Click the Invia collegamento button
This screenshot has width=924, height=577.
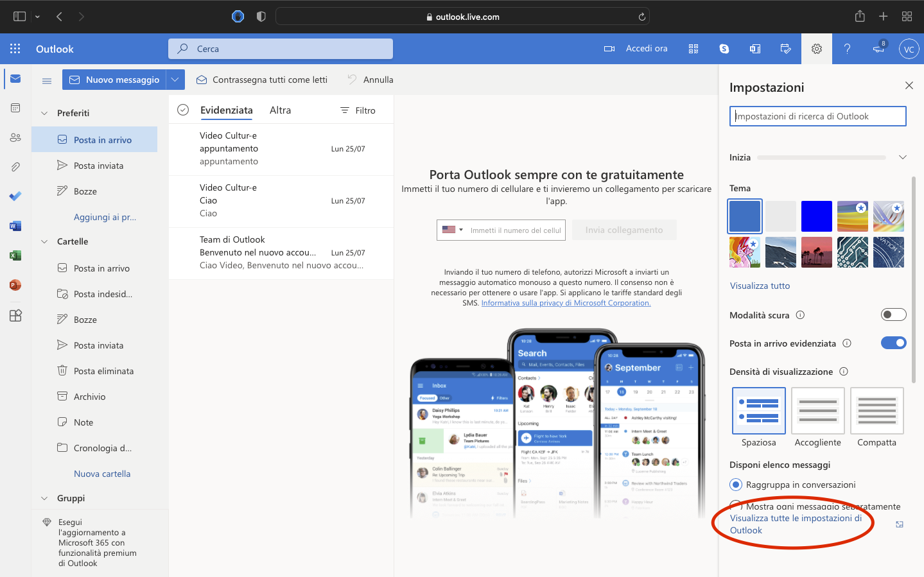623,230
